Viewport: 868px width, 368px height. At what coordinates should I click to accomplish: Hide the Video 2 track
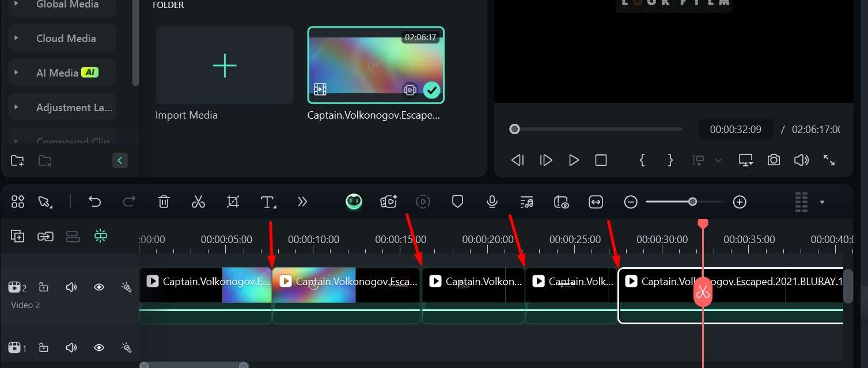(x=99, y=287)
